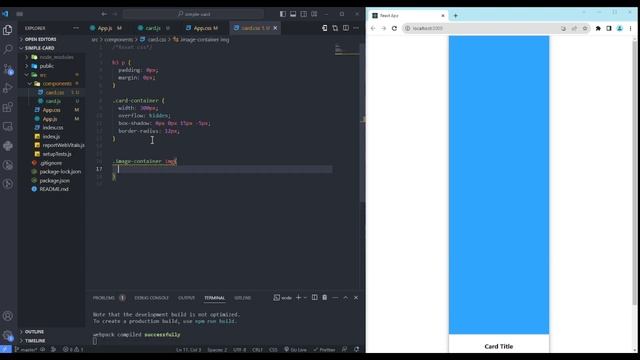Switch to the Output panel tab

186,298
